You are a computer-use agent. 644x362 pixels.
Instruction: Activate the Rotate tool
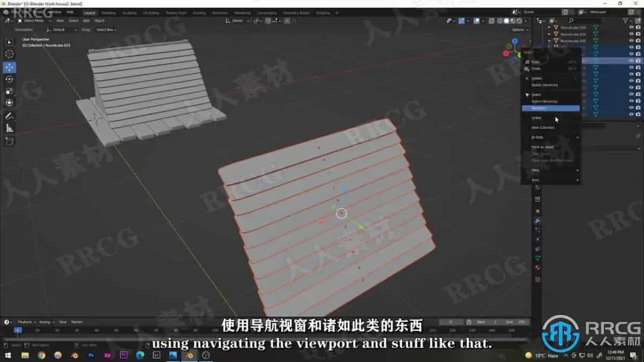tap(10, 79)
